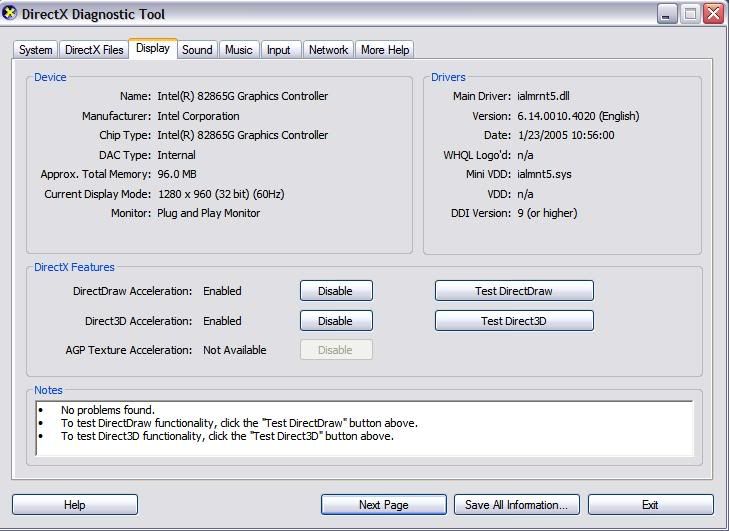The image size is (729, 531).
Task: Click the Test DirectDraw functionality note line
Action: click(x=239, y=423)
